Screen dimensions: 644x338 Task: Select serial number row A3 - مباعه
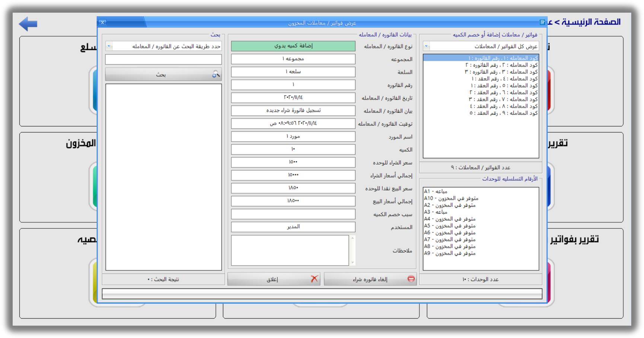click(481, 212)
